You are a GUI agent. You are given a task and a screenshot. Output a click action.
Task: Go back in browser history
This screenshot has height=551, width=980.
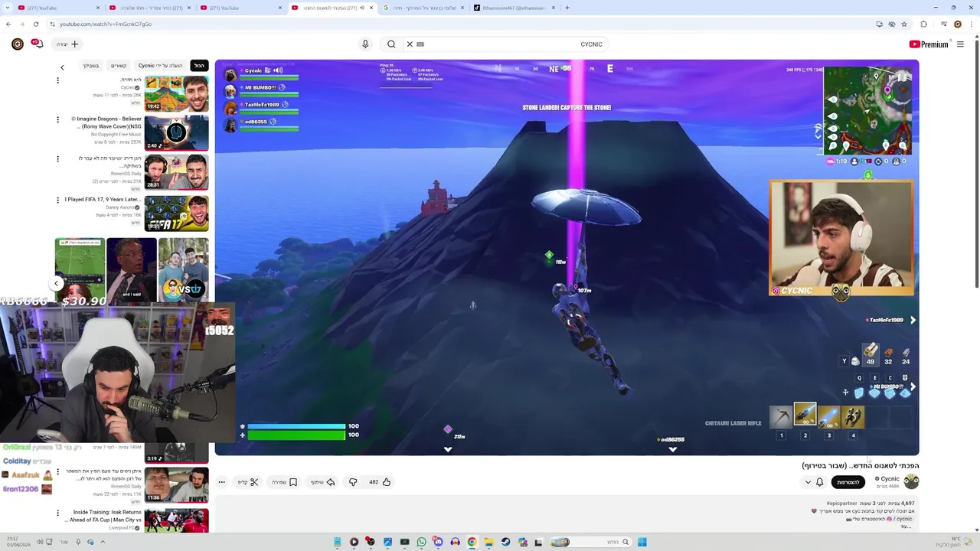(x=8, y=24)
